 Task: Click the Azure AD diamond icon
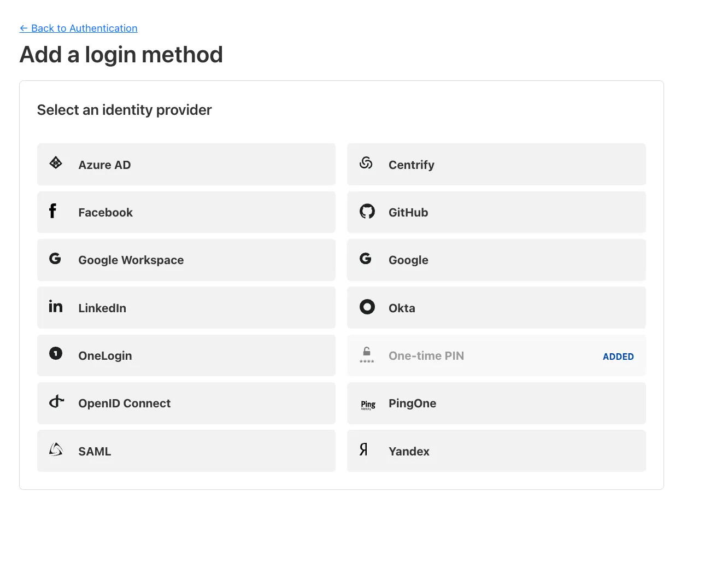pos(56,163)
